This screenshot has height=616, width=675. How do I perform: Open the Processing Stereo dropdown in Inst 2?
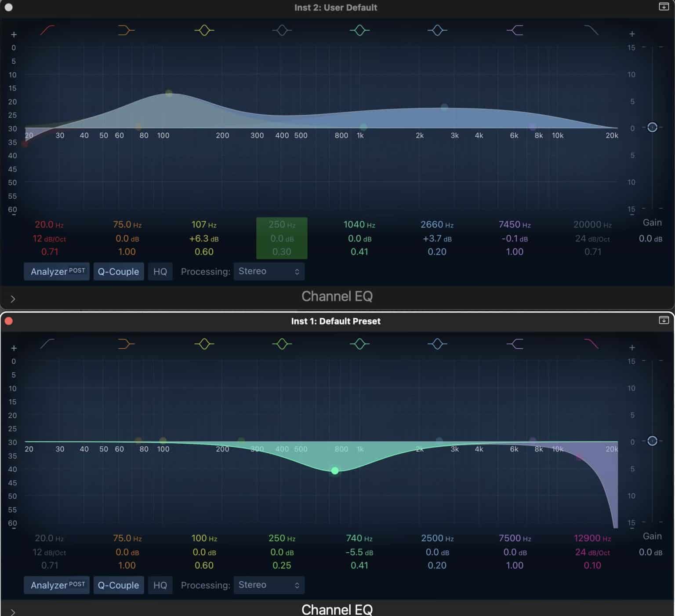[269, 271]
